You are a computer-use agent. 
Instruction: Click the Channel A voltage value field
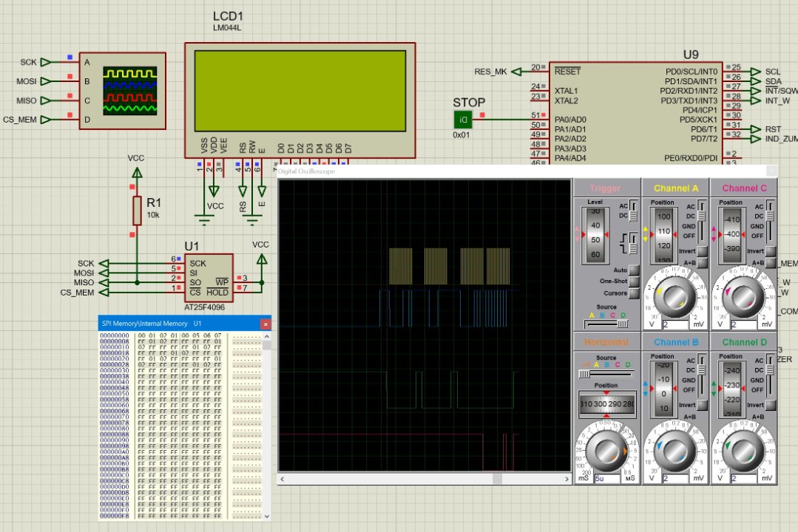coord(674,324)
